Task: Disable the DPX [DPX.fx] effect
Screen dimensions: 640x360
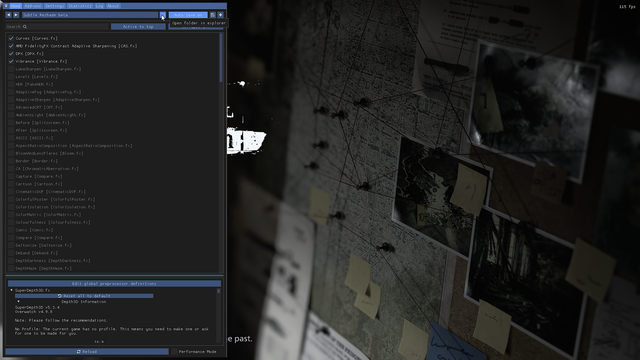Action: tap(11, 53)
